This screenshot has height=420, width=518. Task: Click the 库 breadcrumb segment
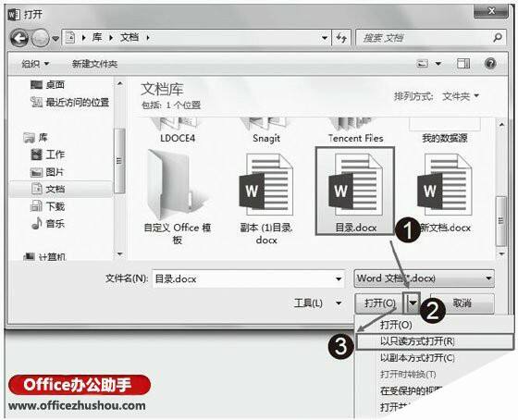(97, 37)
